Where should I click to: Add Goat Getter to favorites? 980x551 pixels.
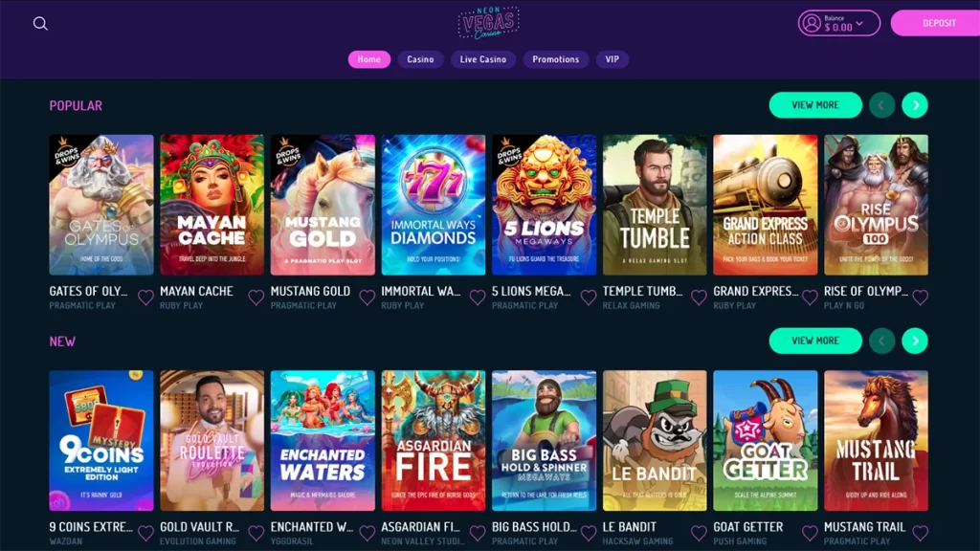(810, 533)
